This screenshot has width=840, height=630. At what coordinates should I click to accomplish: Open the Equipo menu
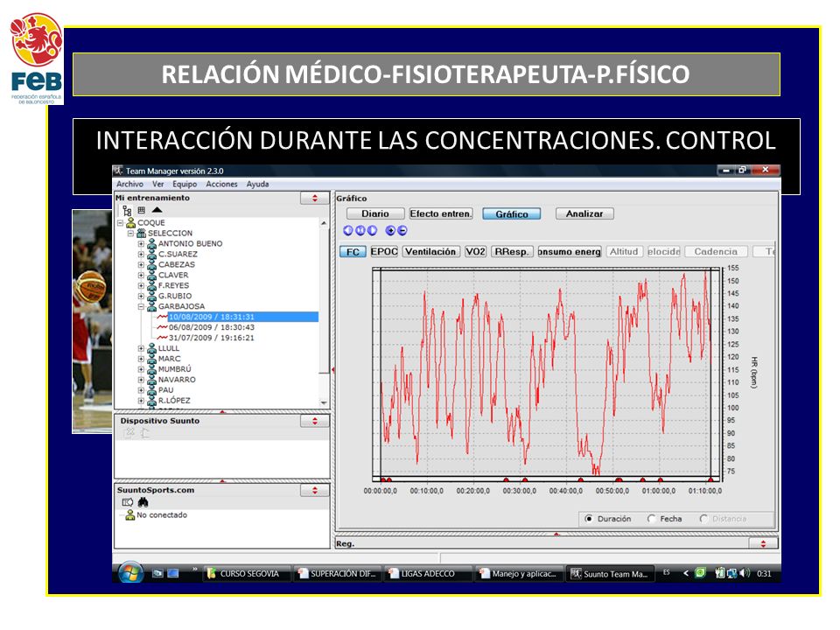(x=185, y=184)
